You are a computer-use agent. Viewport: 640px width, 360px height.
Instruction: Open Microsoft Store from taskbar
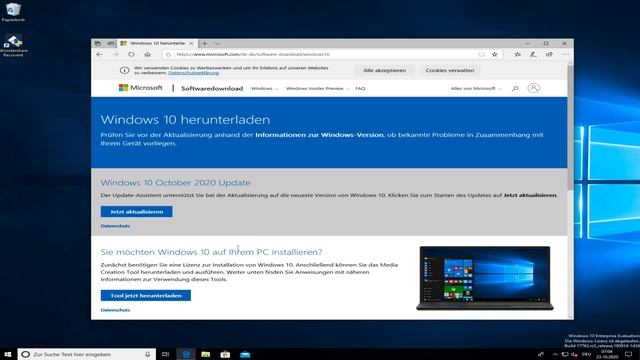pyautogui.click(x=225, y=354)
